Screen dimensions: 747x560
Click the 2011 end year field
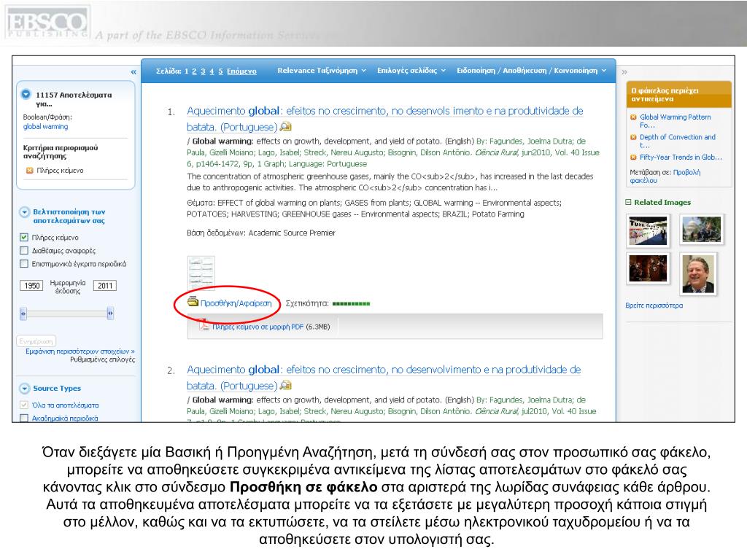105,286
